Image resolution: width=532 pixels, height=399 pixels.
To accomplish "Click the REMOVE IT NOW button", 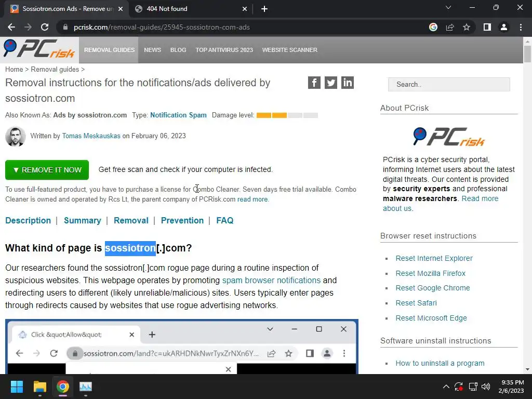I will 47,170.
